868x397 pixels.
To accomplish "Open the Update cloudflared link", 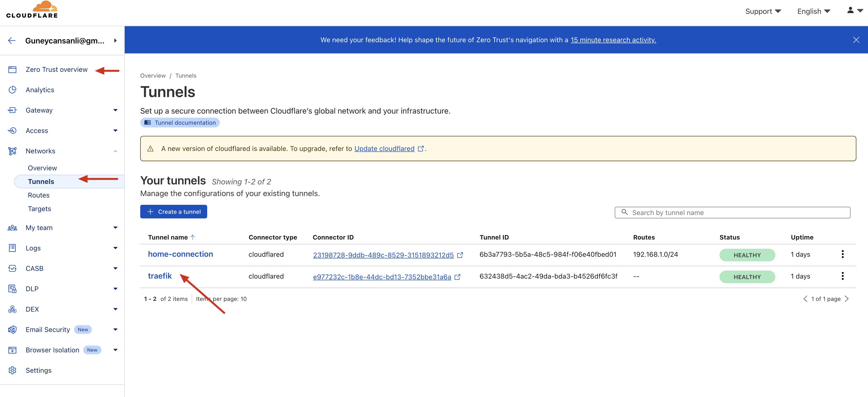I will (x=384, y=149).
